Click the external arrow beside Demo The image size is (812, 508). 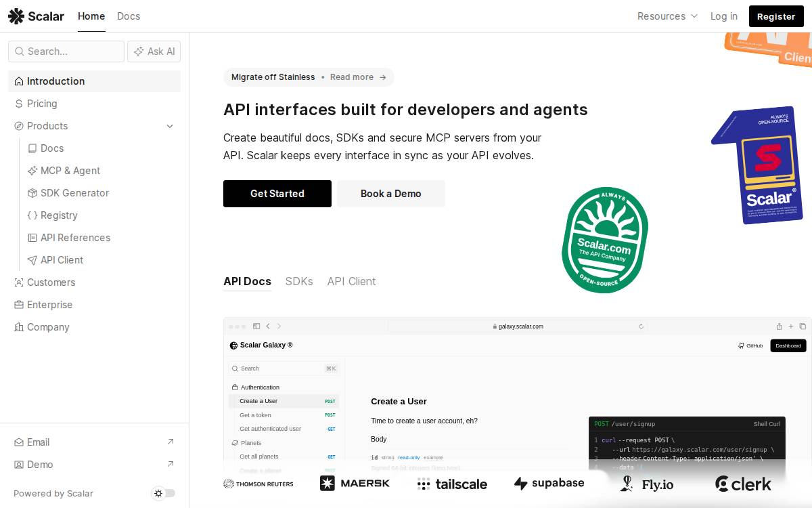coord(171,464)
